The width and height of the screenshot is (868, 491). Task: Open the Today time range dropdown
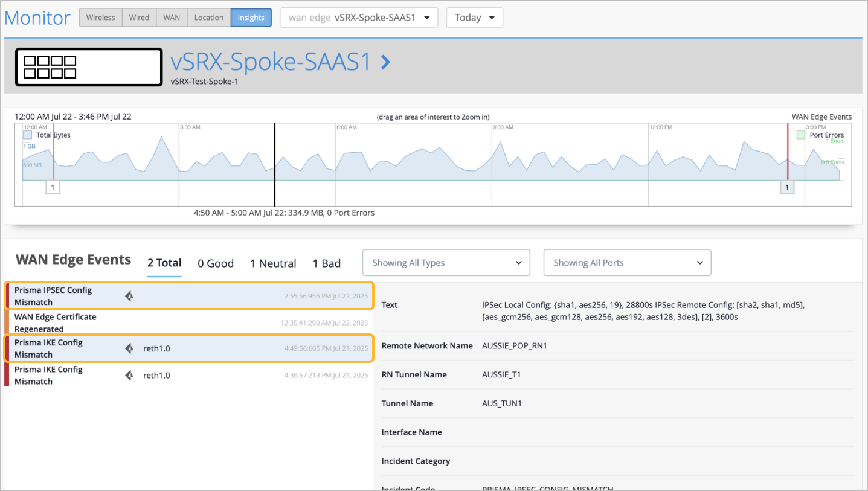tap(474, 18)
